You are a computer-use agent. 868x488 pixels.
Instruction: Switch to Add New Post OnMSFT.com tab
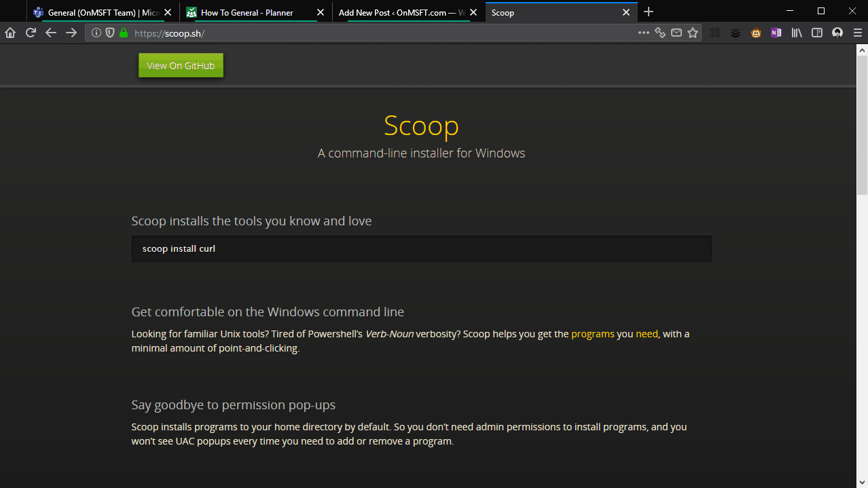409,12
